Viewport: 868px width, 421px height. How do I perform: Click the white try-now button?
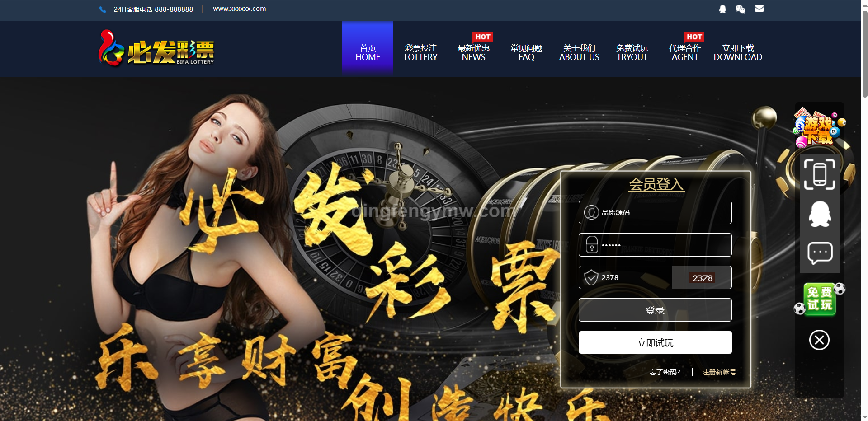pos(655,343)
